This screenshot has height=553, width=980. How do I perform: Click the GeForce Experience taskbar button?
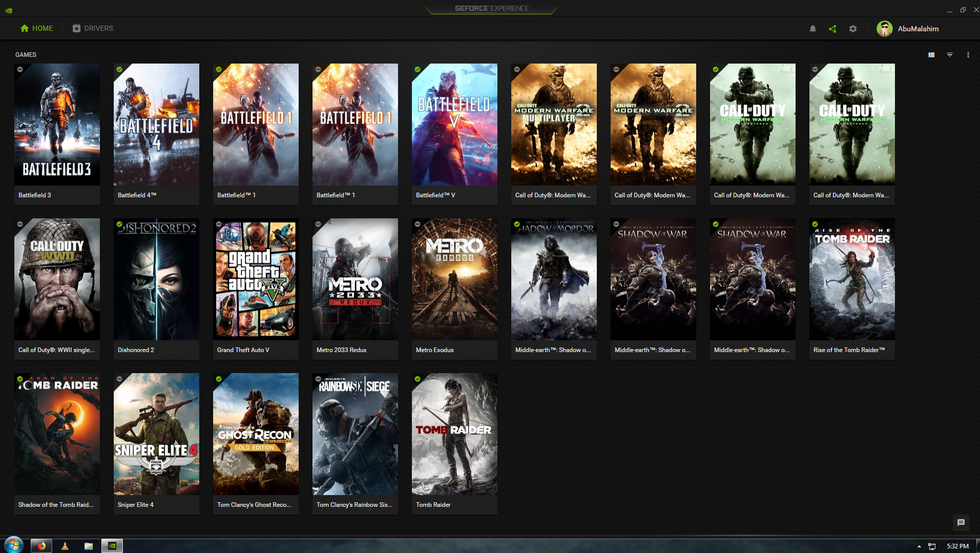coord(112,546)
